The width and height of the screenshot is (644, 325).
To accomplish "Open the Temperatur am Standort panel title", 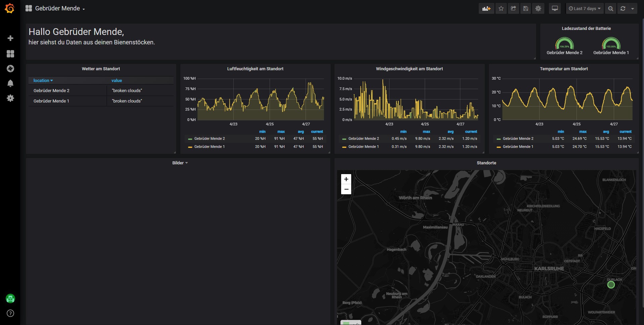I will pyautogui.click(x=564, y=69).
